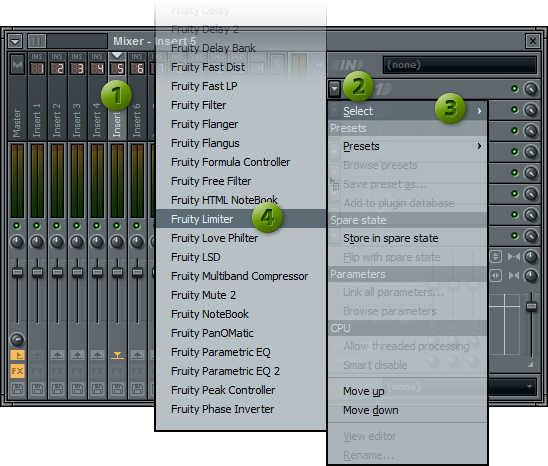Click the Insert 1 send switch arrow
Viewport: 548px width, 466px height.
tap(37, 356)
